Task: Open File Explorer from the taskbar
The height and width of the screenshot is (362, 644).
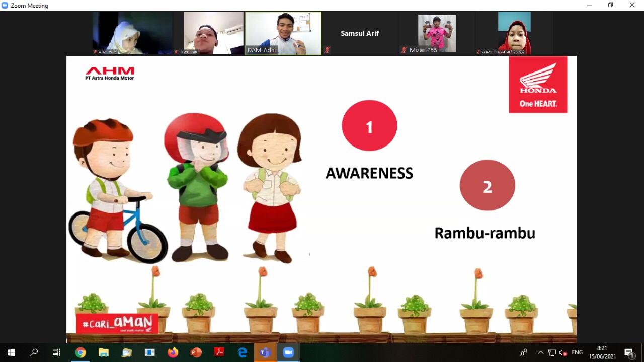Action: pos(104,352)
